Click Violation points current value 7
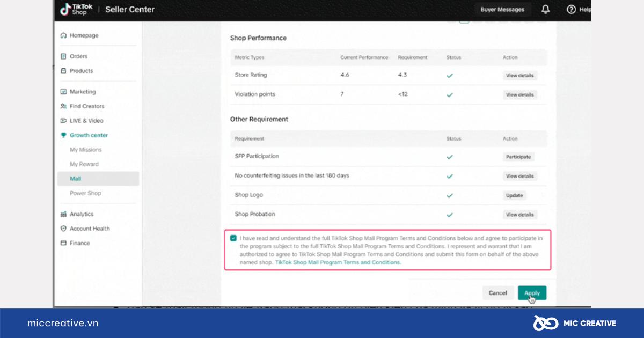This screenshot has width=644, height=338. [342, 94]
